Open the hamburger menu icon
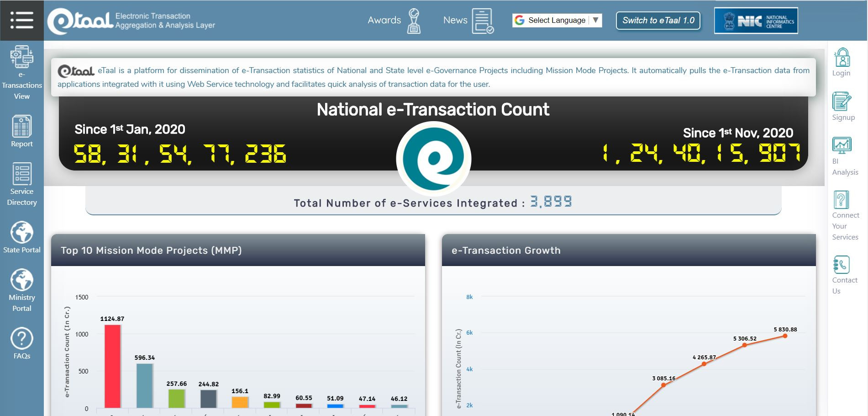Image resolution: width=868 pixels, height=416 pixels. 21,20
